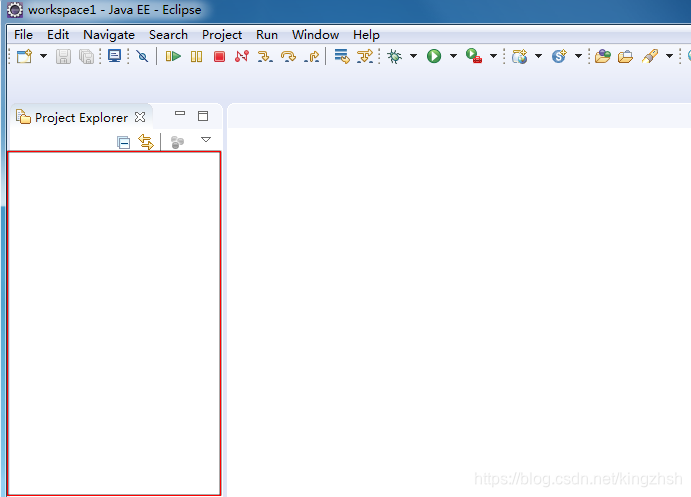Viewport: 691px width, 497px height.
Task: Click the green Run icon
Action: coord(434,56)
